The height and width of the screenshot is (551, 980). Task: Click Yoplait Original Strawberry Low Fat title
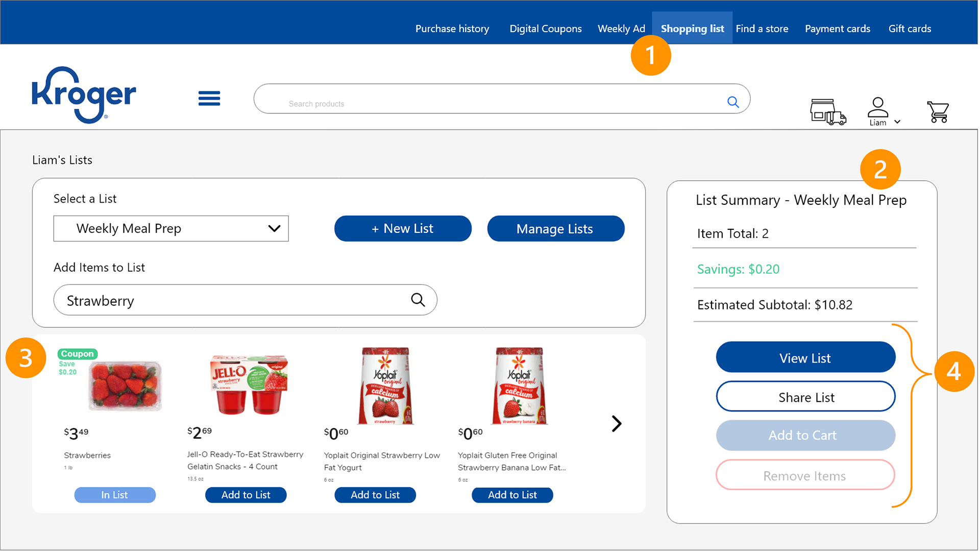tap(382, 462)
